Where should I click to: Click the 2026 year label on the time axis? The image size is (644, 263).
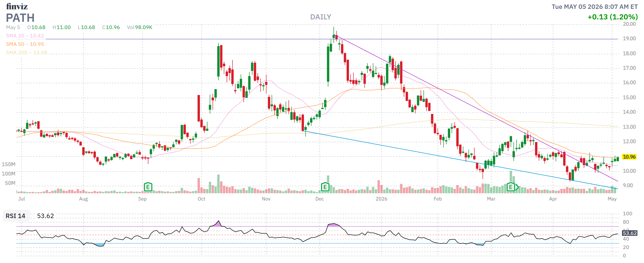(x=382, y=199)
